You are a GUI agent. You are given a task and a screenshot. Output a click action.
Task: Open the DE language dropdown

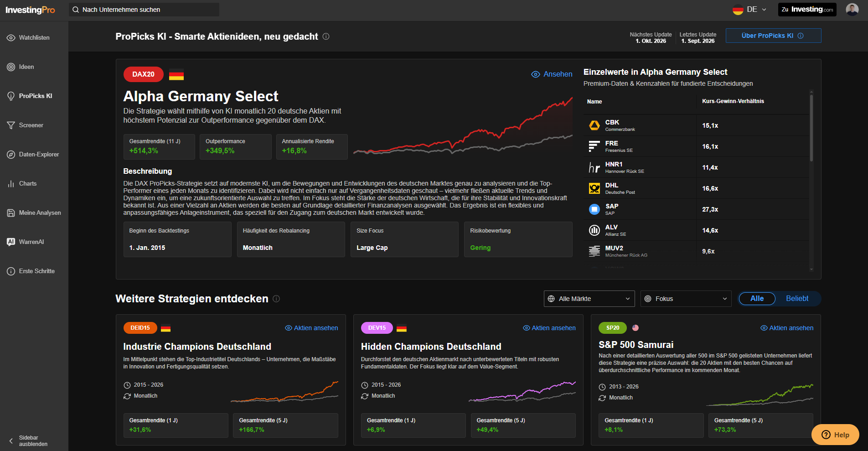[750, 10]
